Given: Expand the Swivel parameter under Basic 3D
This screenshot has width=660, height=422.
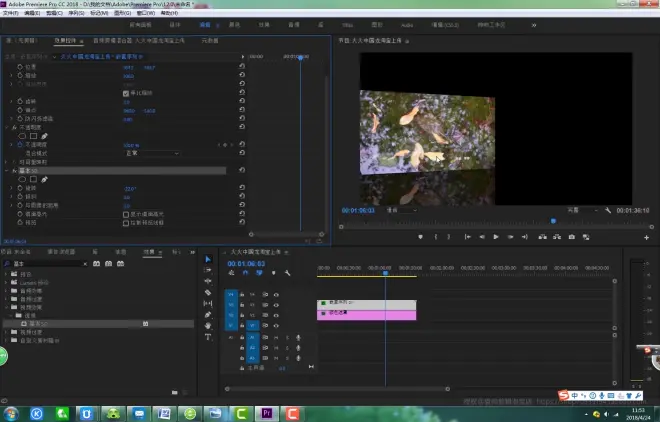Looking at the screenshot, I should [11, 188].
